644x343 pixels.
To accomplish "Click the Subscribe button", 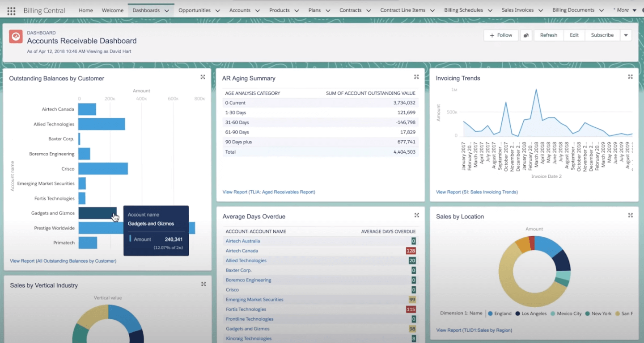I will click(602, 35).
